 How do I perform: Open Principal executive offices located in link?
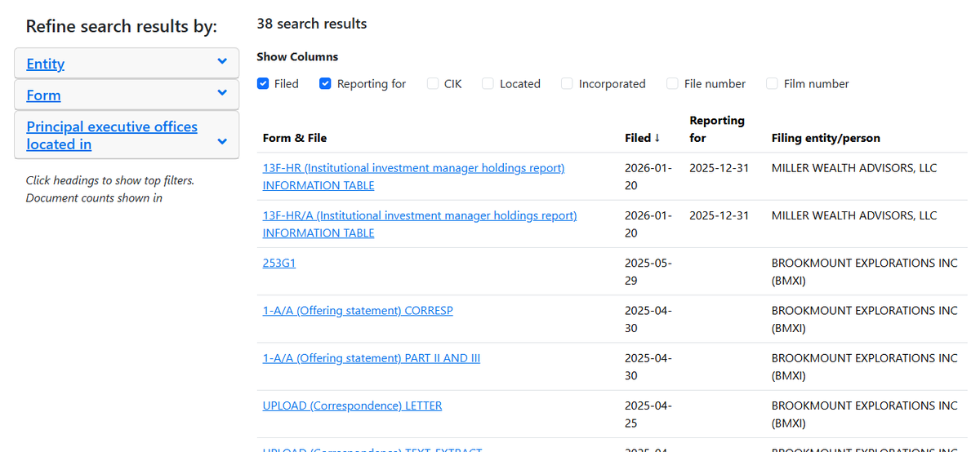[x=112, y=135]
